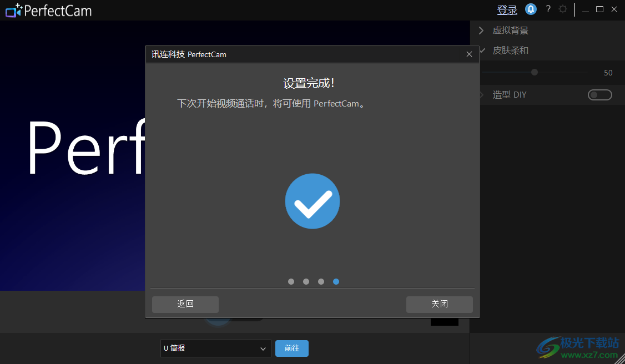Close the PerfectCam main window
625x364 pixels.
(x=614, y=9)
